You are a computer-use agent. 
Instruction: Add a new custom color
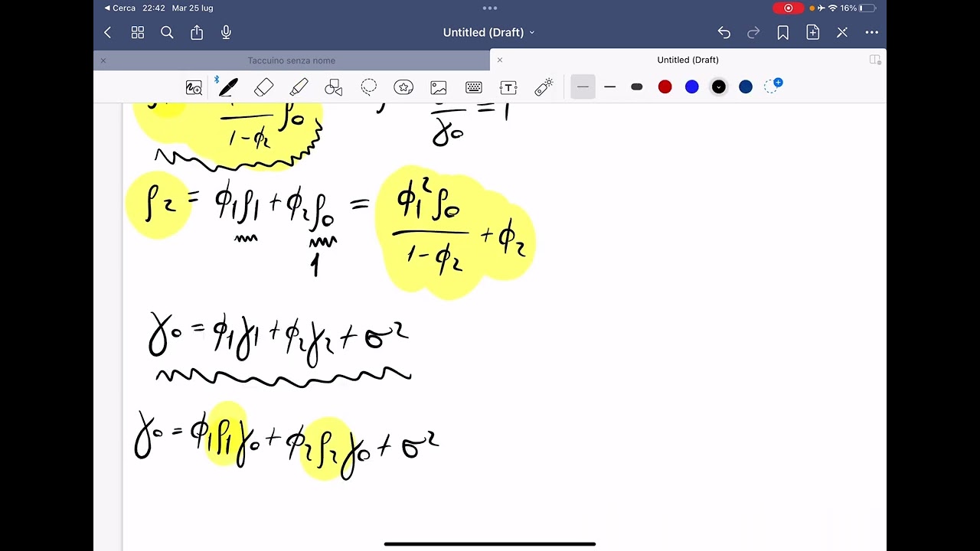coord(773,86)
